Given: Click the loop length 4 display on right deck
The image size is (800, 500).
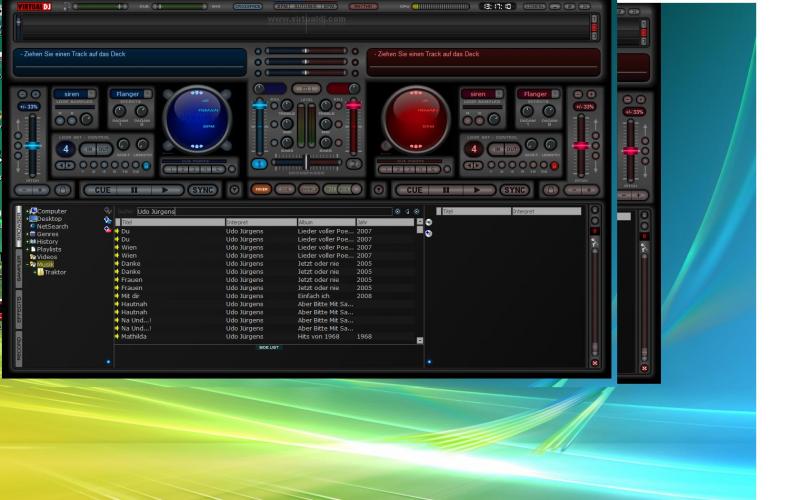Looking at the screenshot, I should (x=473, y=149).
